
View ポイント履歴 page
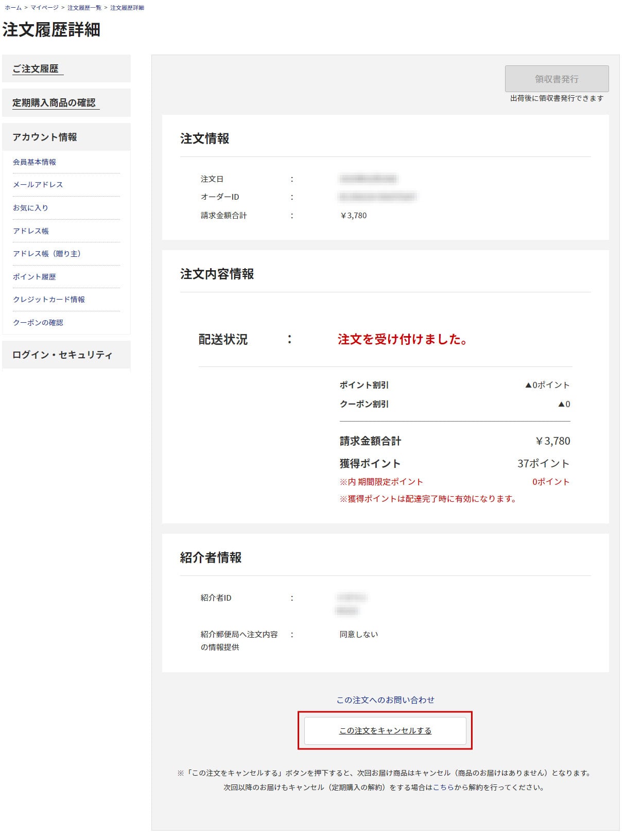tap(34, 277)
